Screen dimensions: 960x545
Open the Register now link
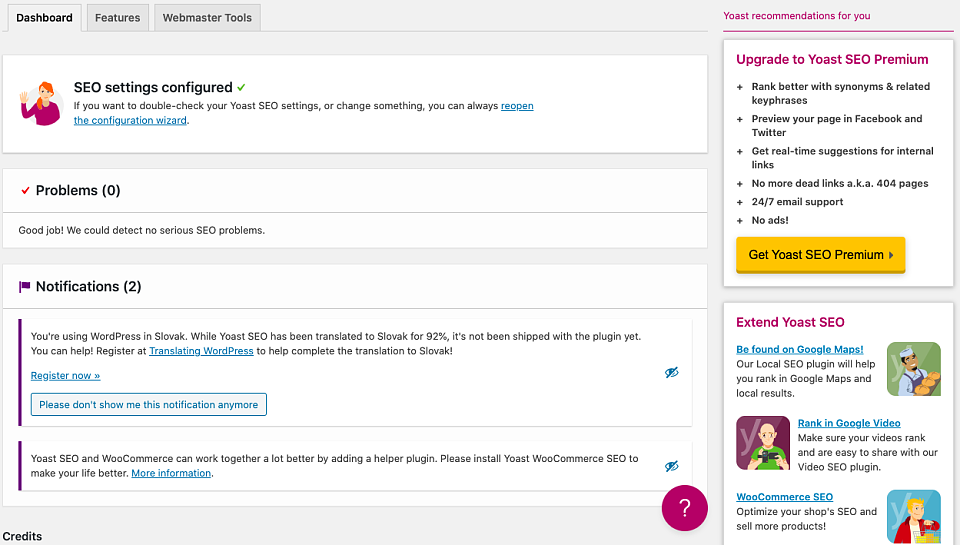click(x=66, y=375)
